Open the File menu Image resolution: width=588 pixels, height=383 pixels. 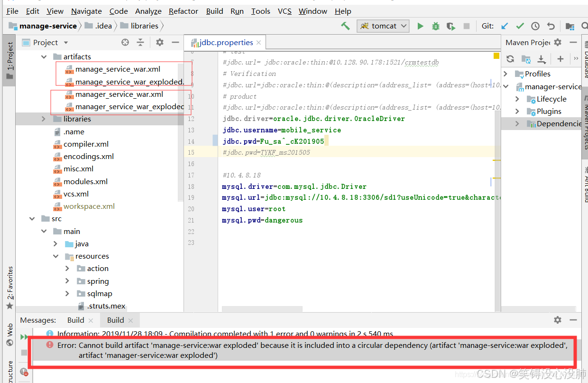pos(12,11)
